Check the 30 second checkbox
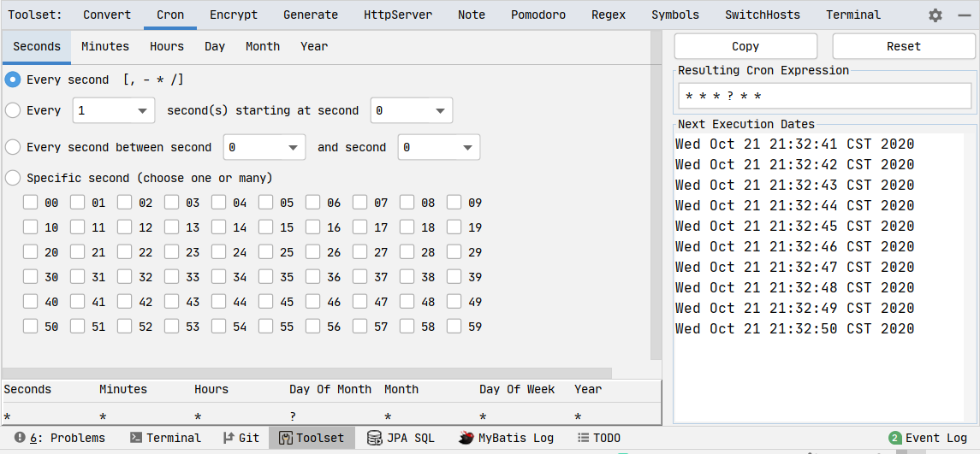Screen dimensions: 980x454 point(31,277)
